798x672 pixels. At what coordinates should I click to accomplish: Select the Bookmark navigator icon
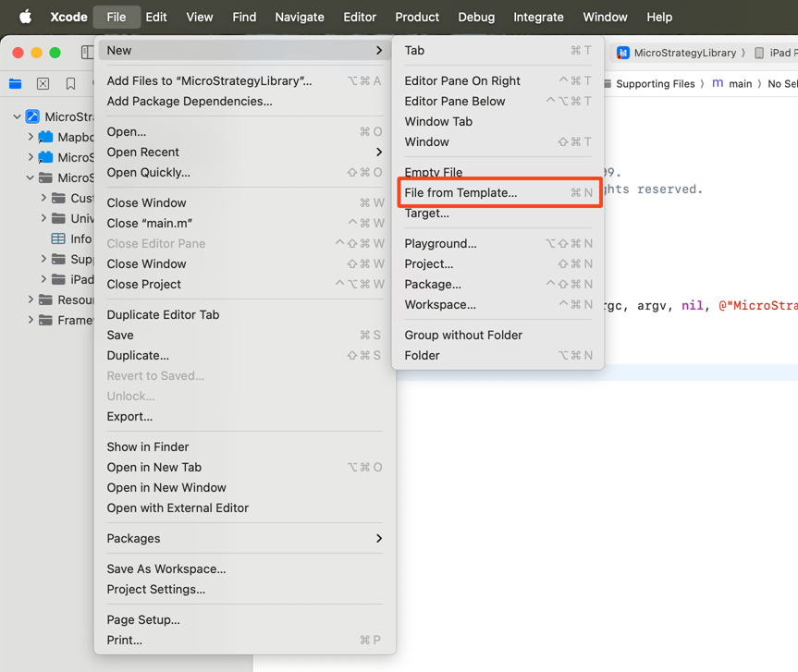[x=71, y=83]
